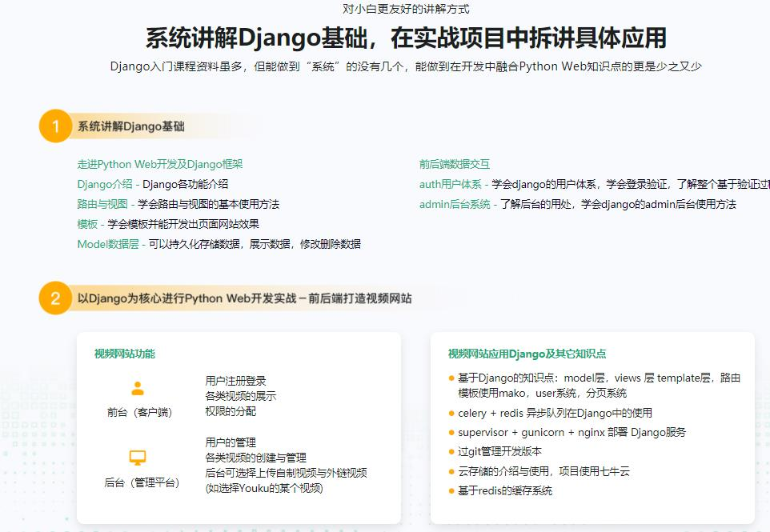The width and height of the screenshot is (770, 532).
Task: Click the bullet dot before 云存储的介绍与使用
Action: click(451, 472)
